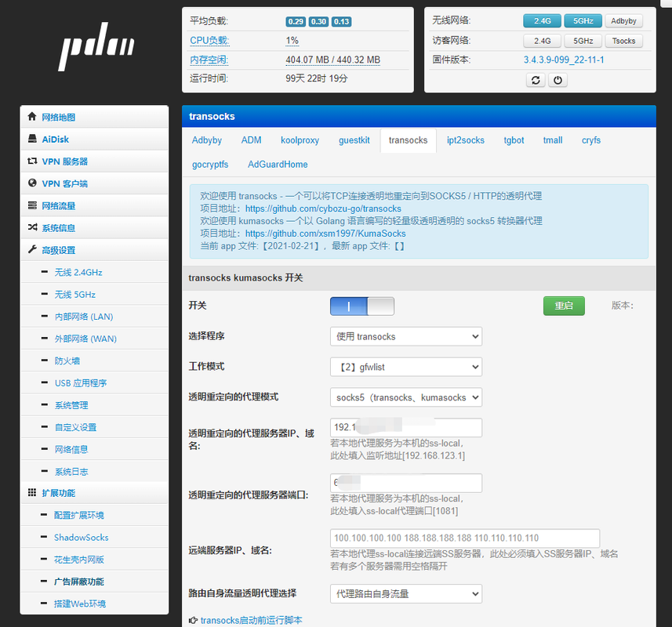672x627 pixels.
Task: Toggle wireless 2.4G network button
Action: click(542, 20)
